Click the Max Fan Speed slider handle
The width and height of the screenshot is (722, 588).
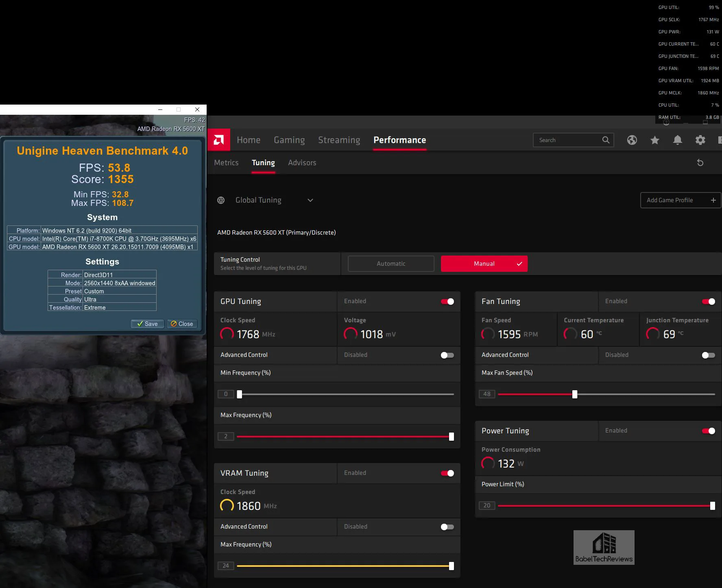click(x=575, y=394)
